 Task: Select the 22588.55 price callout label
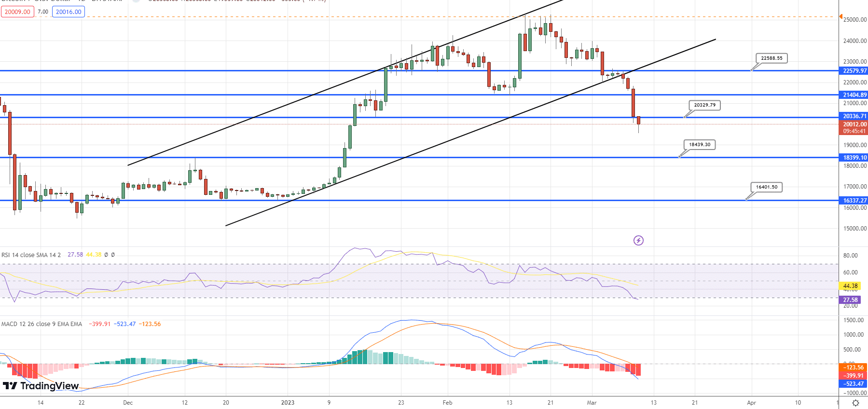[772, 58]
